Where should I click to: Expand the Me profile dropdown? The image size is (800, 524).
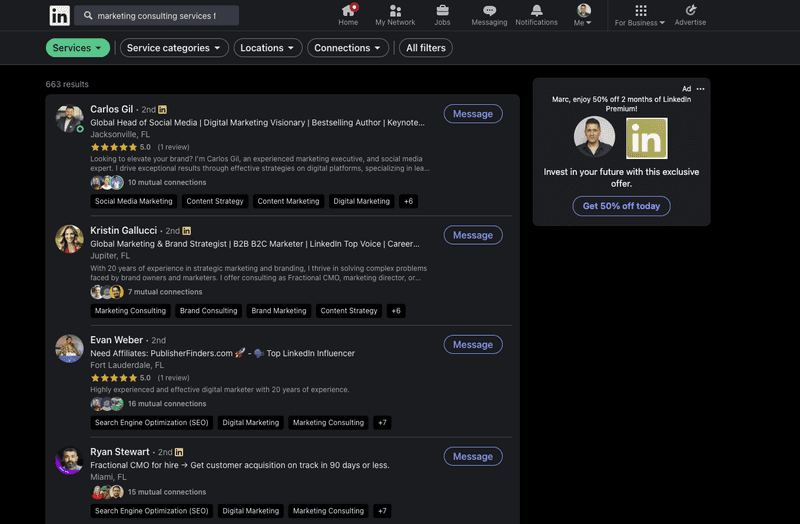[x=583, y=15]
